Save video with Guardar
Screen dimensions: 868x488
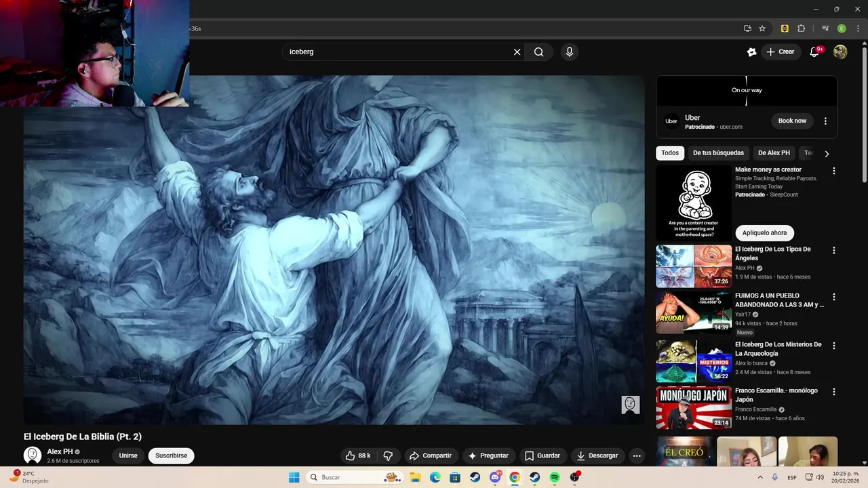pos(542,455)
